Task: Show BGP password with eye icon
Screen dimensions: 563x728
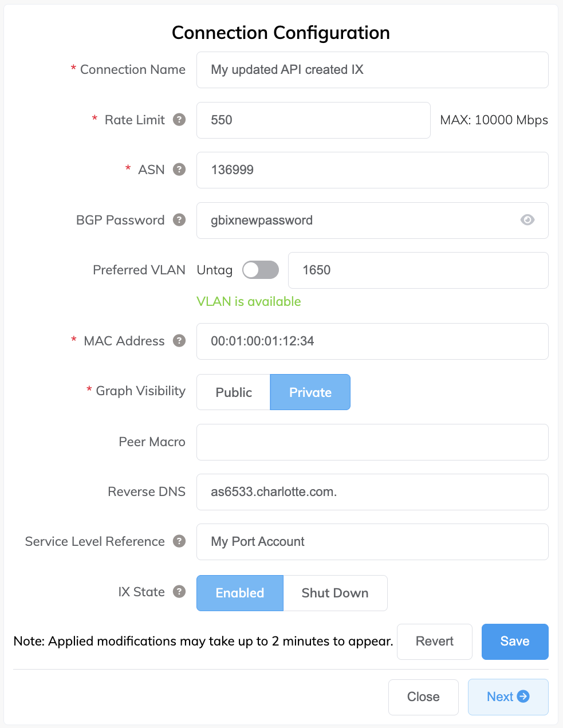Action: (527, 220)
